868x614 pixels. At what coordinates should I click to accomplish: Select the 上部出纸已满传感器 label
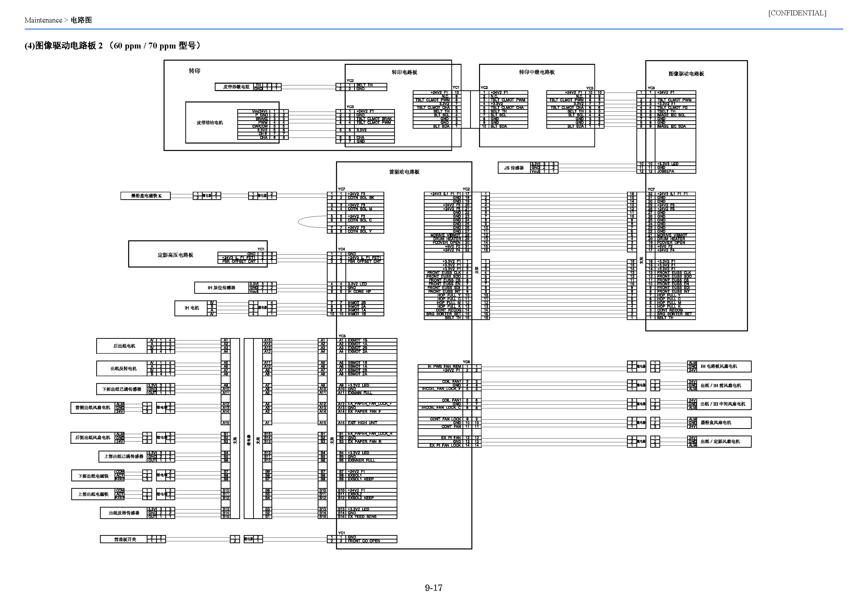(x=124, y=457)
